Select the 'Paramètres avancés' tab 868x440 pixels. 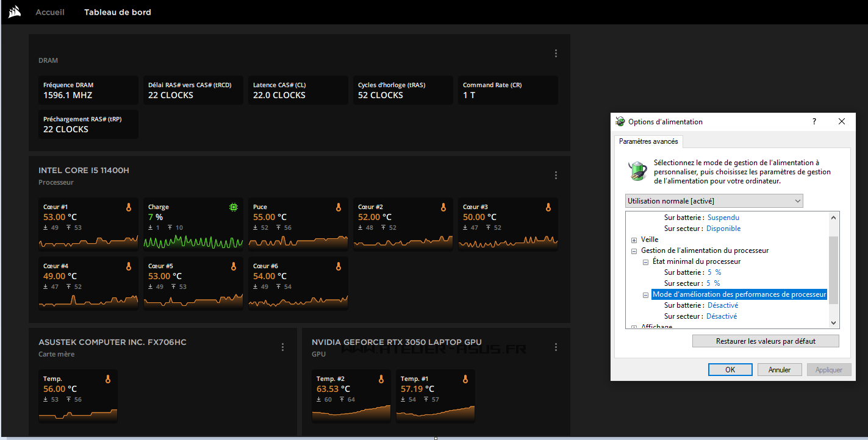coord(648,141)
